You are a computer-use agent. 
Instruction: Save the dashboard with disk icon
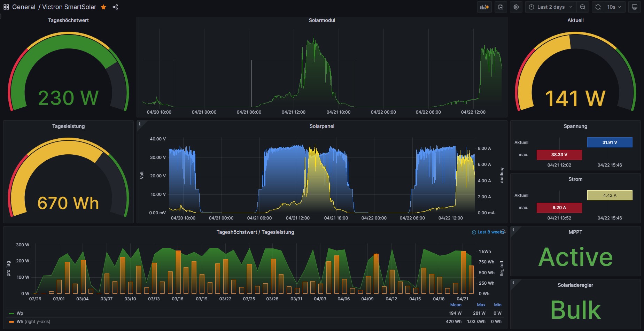point(501,7)
